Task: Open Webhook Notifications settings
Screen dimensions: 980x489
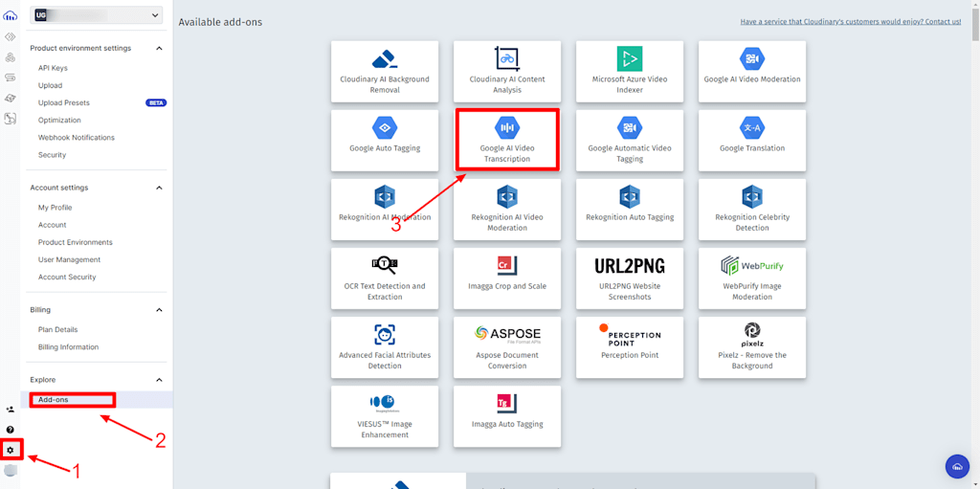Action: [x=77, y=138]
